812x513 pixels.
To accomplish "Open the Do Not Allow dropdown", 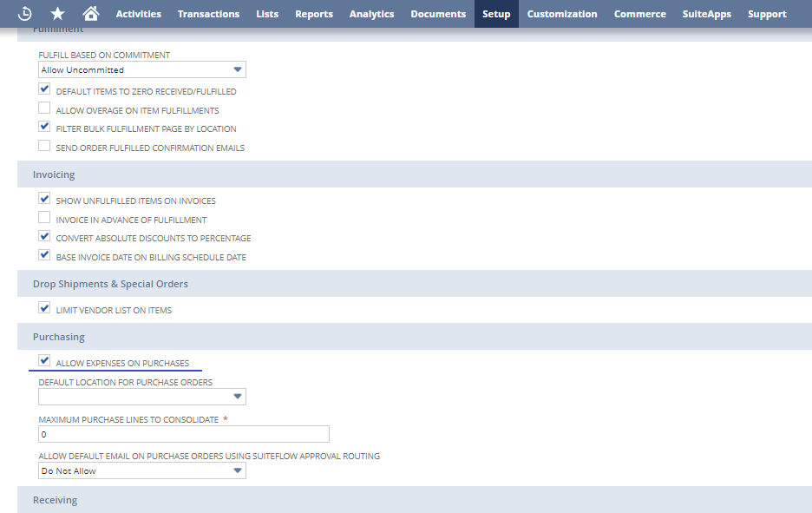I will (236, 470).
